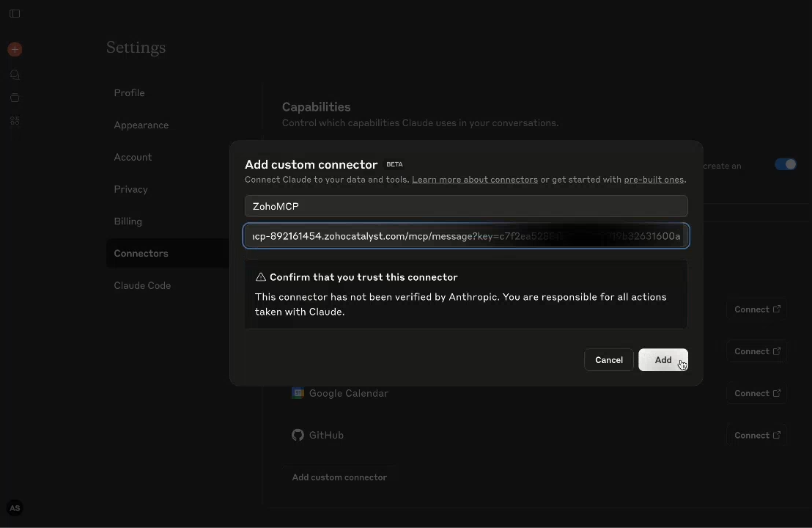
Task: Open the Projects icon in sidebar
Action: point(15,98)
